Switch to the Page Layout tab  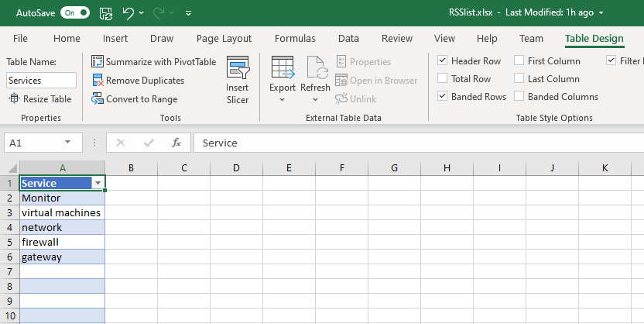(x=224, y=39)
